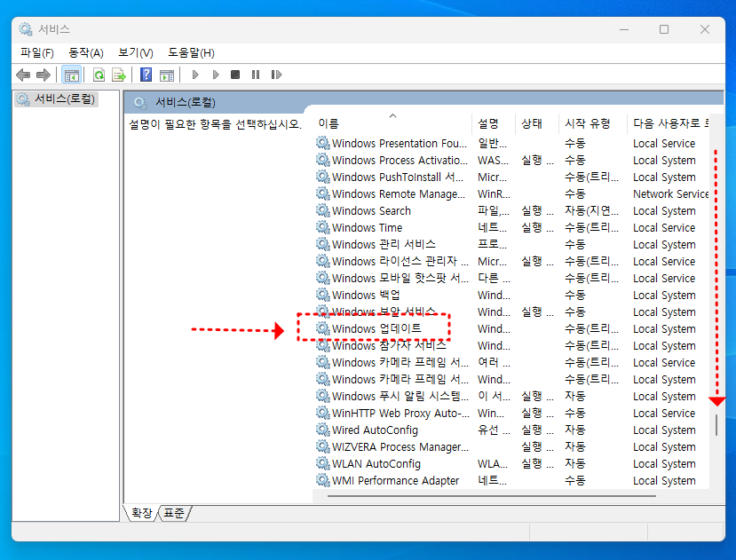Switch to the 확장 tab
This screenshot has height=560, width=736.
tap(141, 513)
